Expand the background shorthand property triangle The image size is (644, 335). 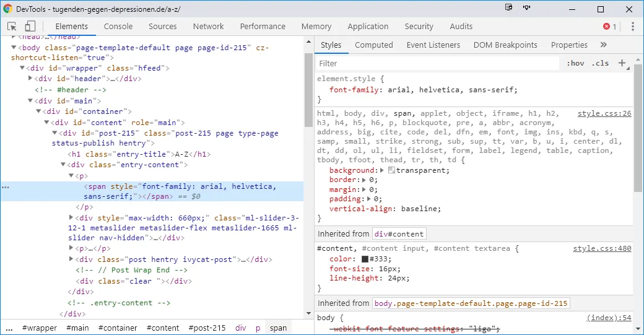(382, 170)
